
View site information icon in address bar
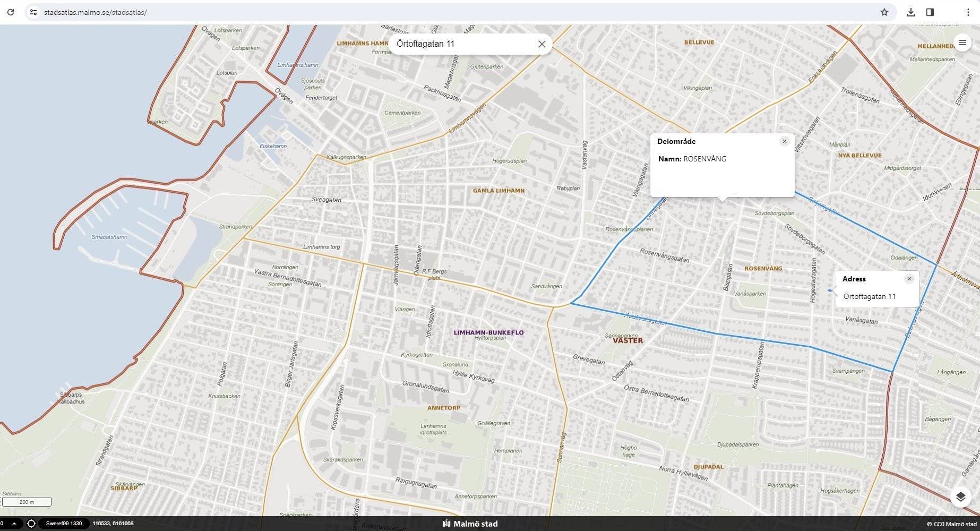(x=33, y=12)
